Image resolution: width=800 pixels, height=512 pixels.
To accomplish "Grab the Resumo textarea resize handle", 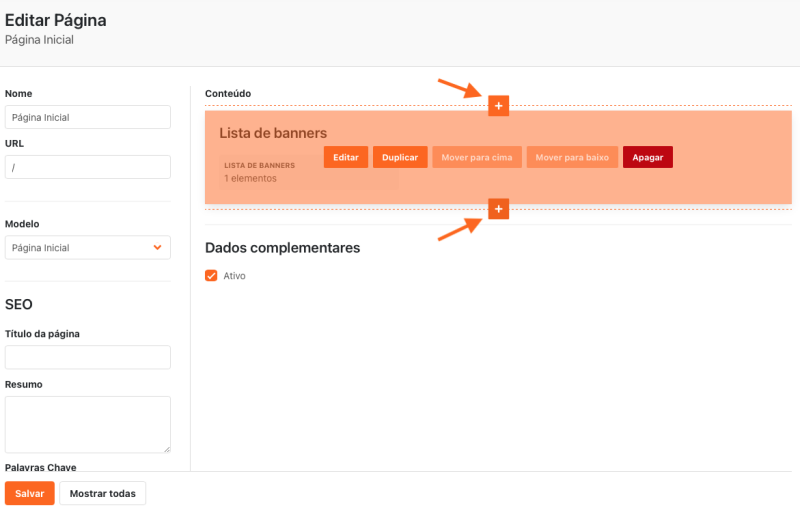I will click(x=166, y=449).
